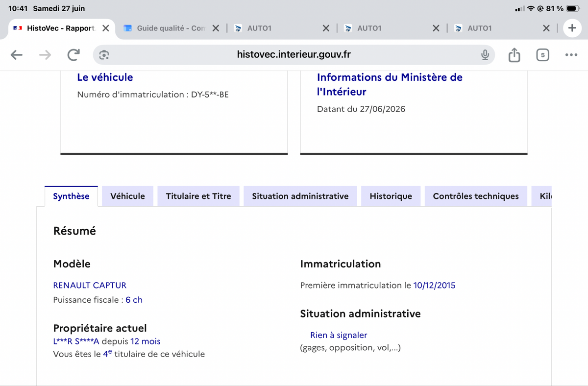Select the Synthèse tab
588x386 pixels.
[x=71, y=196]
